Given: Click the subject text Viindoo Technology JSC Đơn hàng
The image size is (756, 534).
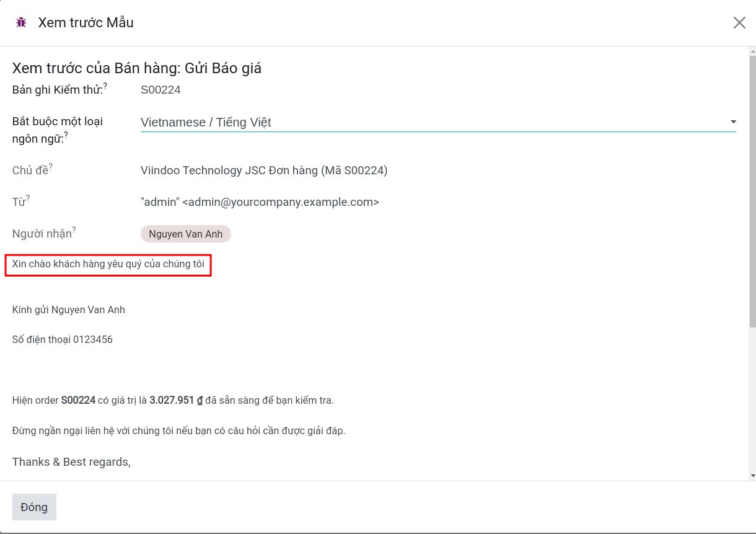Looking at the screenshot, I should [264, 171].
